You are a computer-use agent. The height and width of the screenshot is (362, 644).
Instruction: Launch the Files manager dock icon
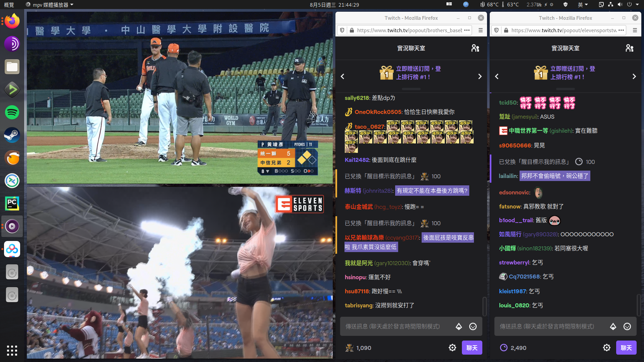pyautogui.click(x=12, y=67)
